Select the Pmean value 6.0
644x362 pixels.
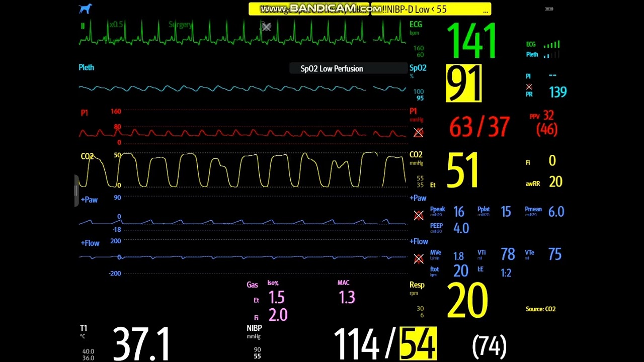556,212
